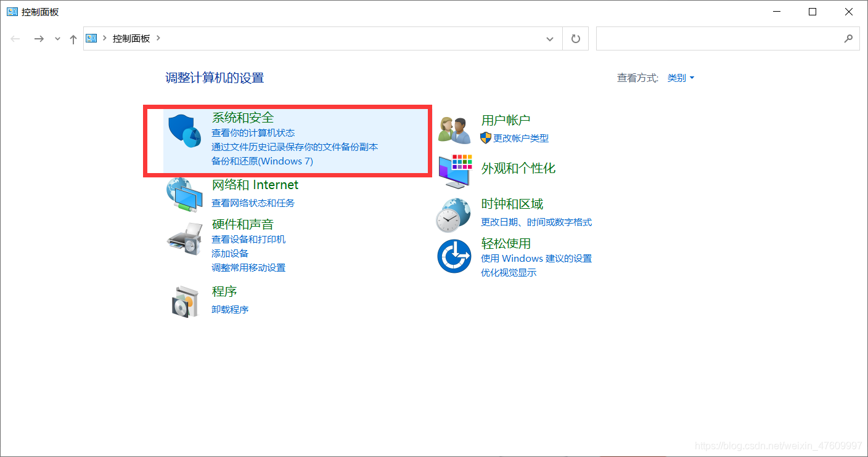Open the 外观和个性化 heading

pyautogui.click(x=518, y=168)
